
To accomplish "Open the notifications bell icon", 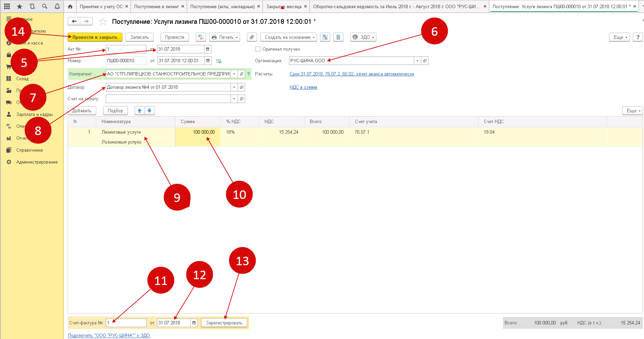I will 57,6.
